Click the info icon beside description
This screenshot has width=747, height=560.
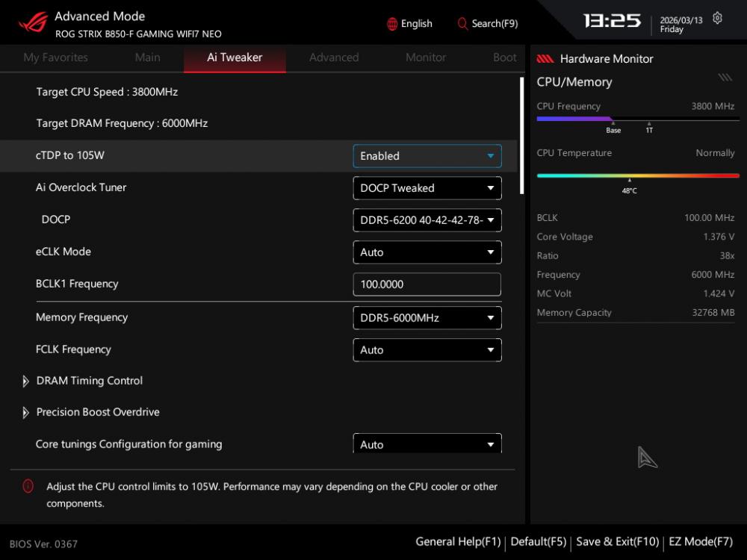pos(28,486)
